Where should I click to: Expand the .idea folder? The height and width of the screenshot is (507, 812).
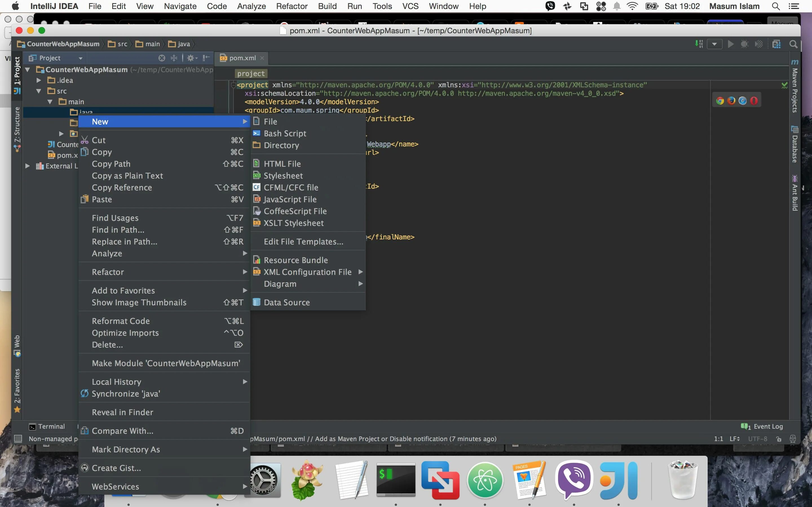(39, 81)
